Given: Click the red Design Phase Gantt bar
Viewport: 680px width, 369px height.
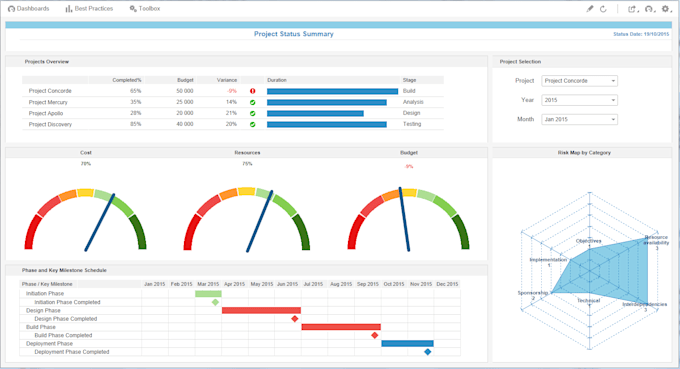Looking at the screenshot, I should coord(262,310).
